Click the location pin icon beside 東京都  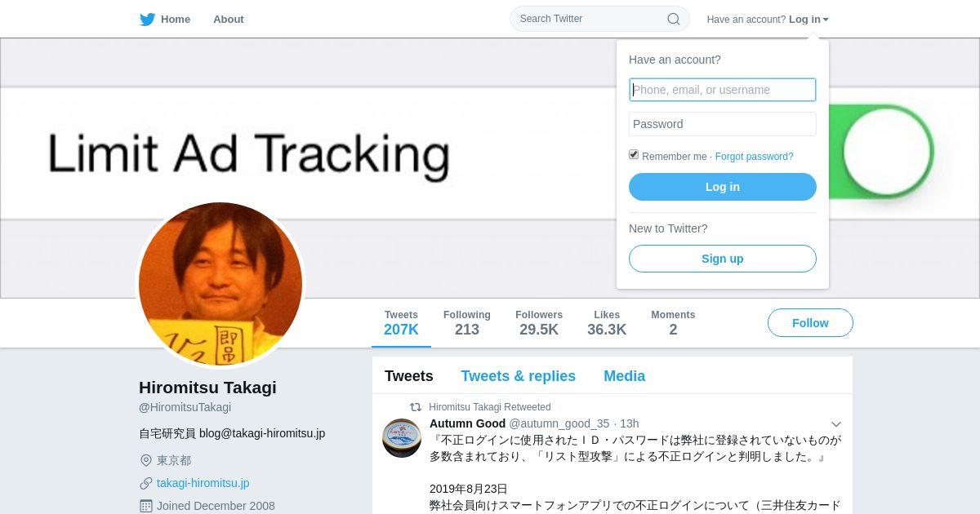tap(146, 460)
